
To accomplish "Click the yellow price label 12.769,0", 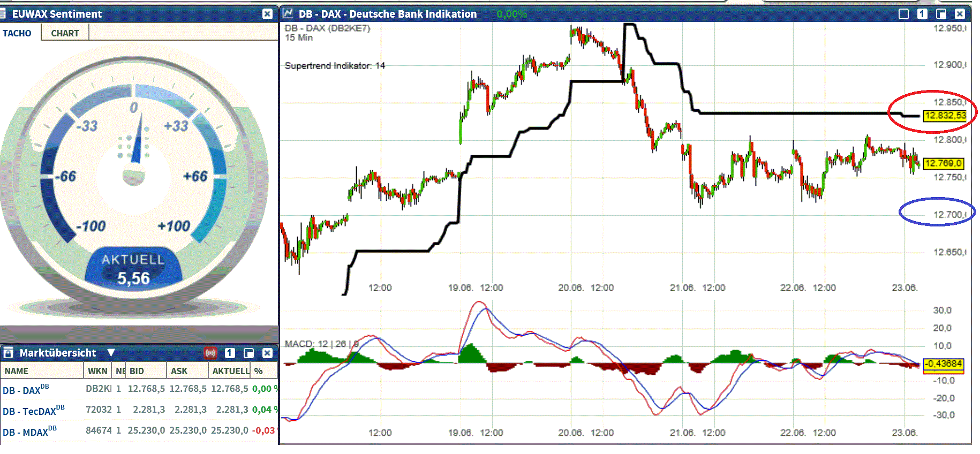I will (x=943, y=163).
